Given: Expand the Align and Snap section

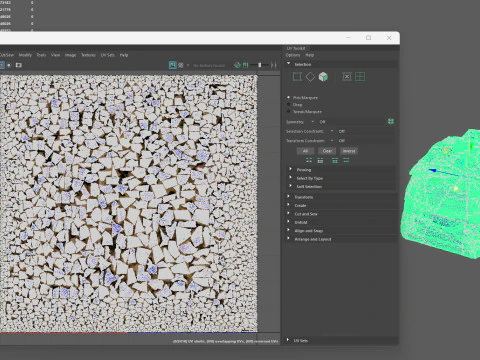Looking at the screenshot, I should point(341,230).
